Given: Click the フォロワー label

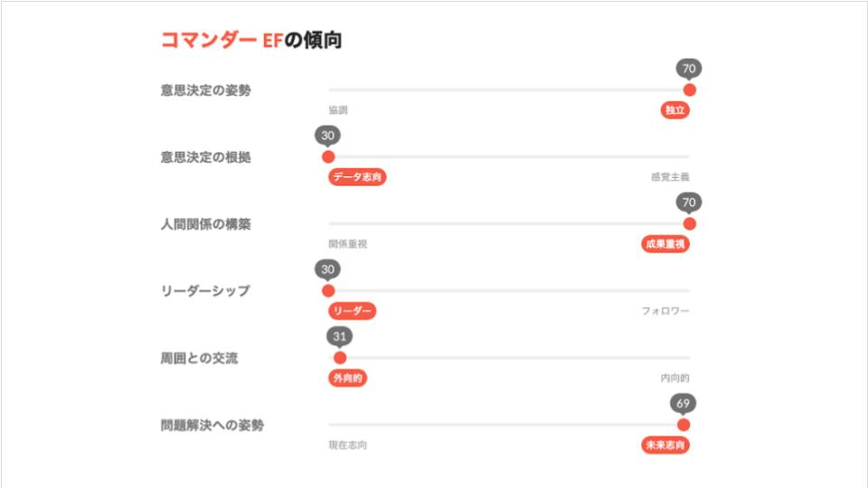Looking at the screenshot, I should tap(665, 311).
